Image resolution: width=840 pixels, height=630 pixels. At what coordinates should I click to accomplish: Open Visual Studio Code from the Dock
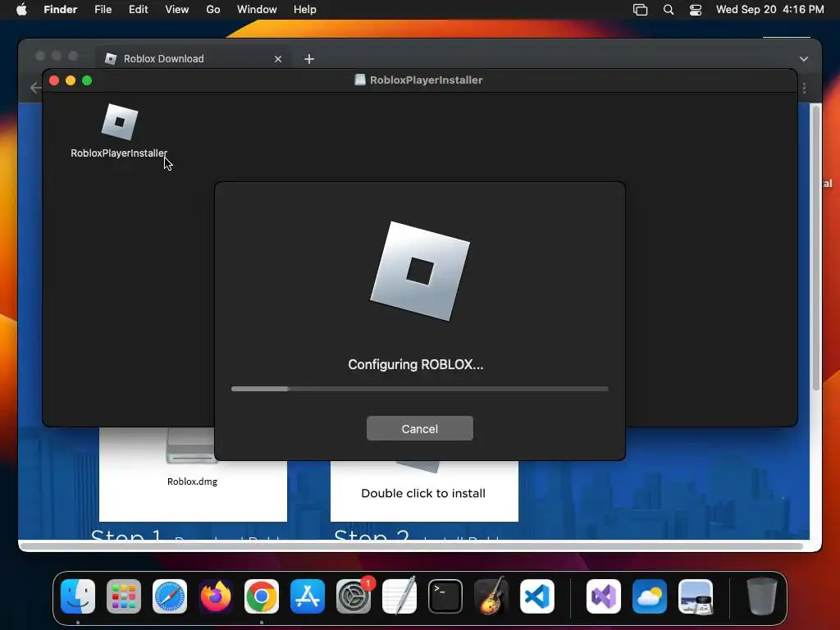click(537, 596)
